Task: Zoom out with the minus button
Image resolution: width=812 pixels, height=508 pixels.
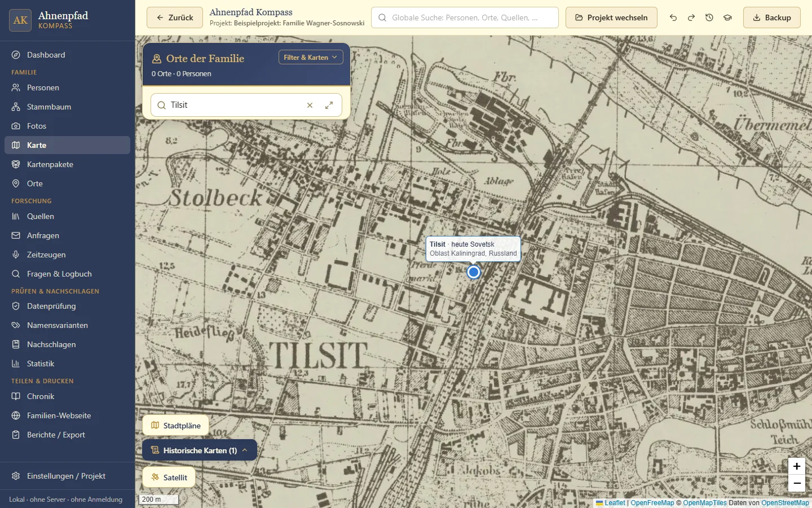Action: pos(797,483)
